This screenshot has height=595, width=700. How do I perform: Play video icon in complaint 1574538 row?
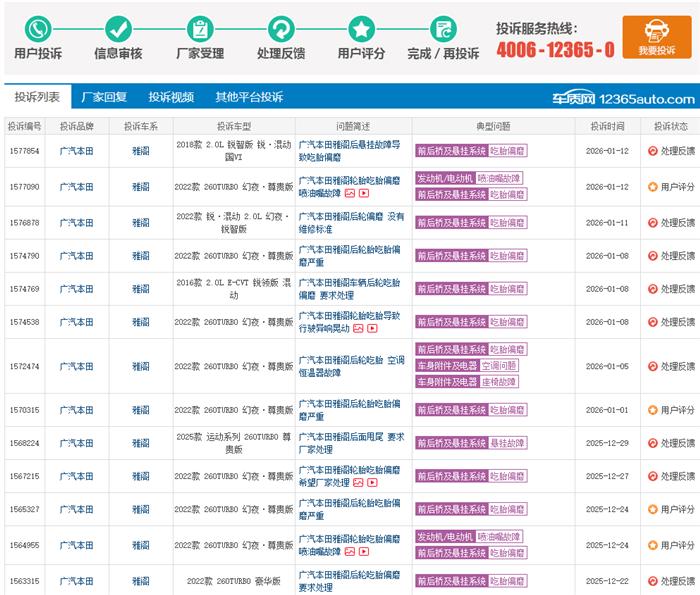point(372,328)
